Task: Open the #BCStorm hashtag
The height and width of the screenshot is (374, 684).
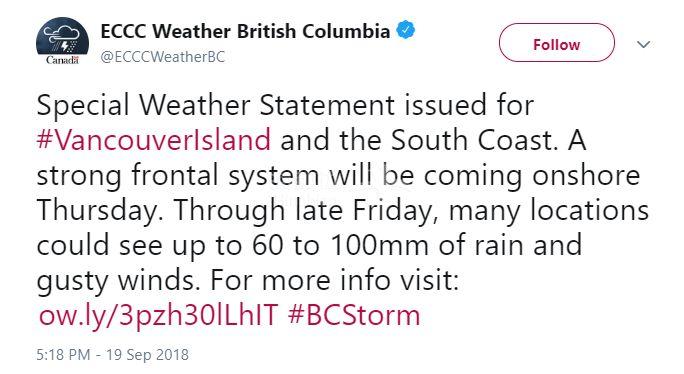Action: coord(354,315)
